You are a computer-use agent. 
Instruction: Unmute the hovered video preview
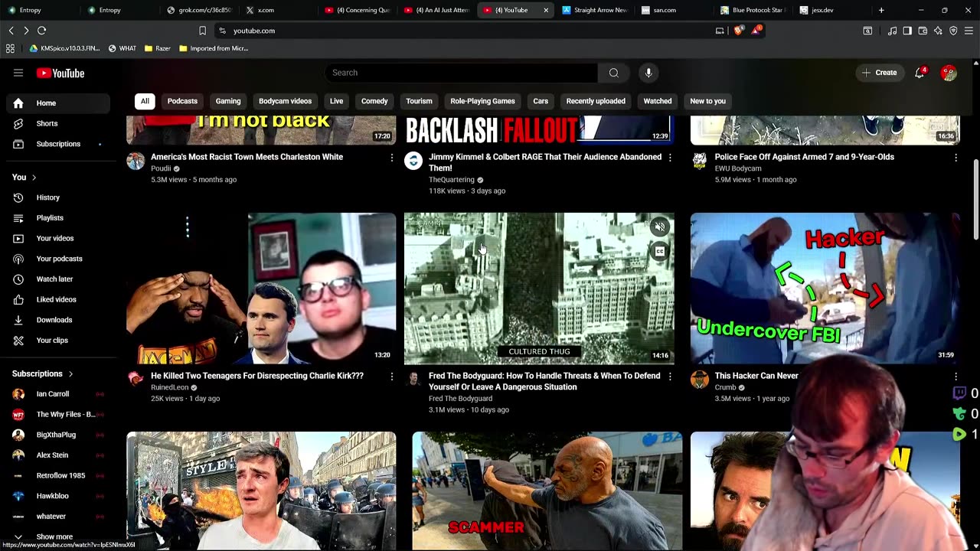click(x=660, y=227)
